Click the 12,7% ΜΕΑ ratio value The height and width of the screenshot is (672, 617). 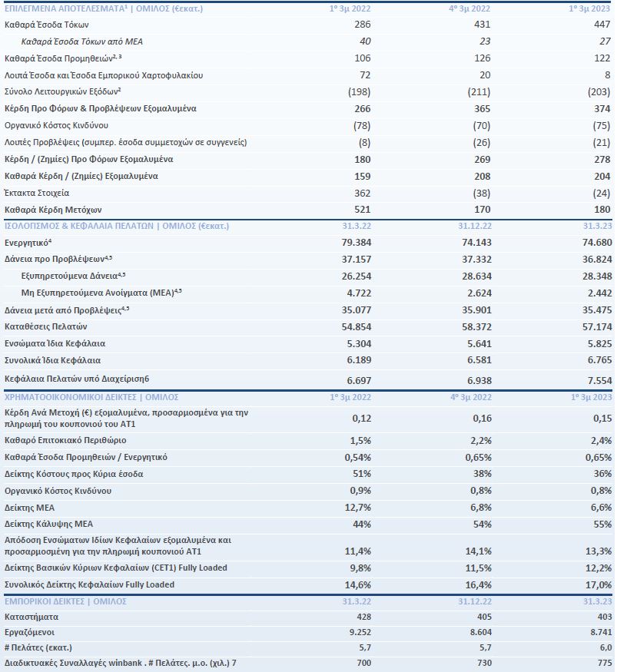tap(357, 508)
